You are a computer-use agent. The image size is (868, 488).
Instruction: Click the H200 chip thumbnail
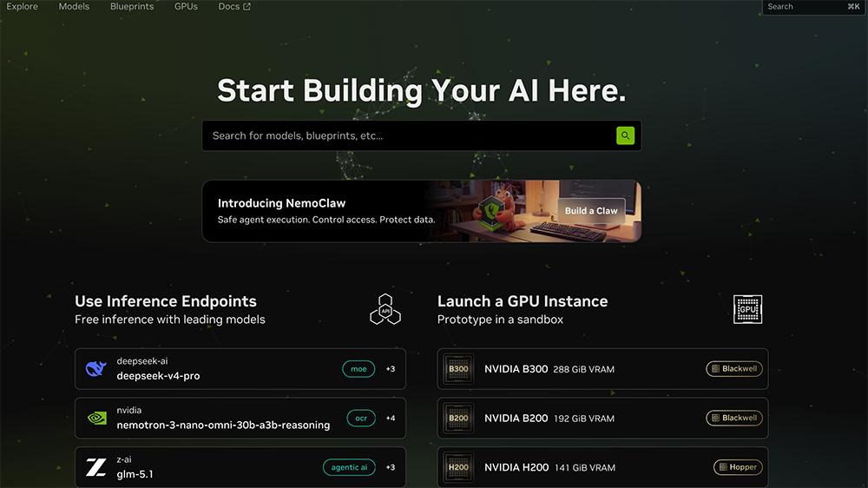coord(458,467)
